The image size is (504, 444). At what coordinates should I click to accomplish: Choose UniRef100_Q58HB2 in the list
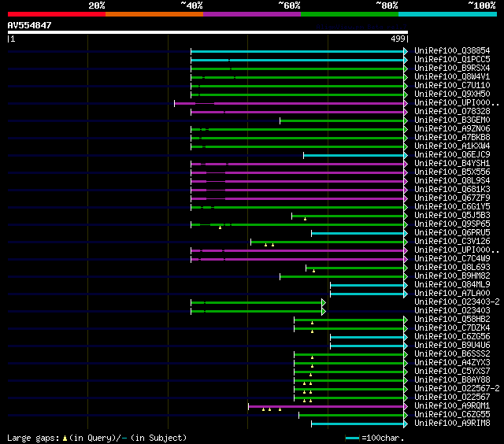452,320
